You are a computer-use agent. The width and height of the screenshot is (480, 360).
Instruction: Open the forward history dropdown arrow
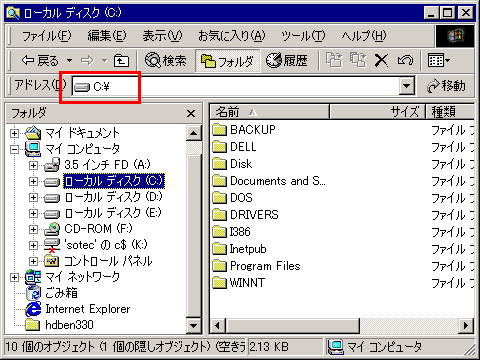[105, 61]
